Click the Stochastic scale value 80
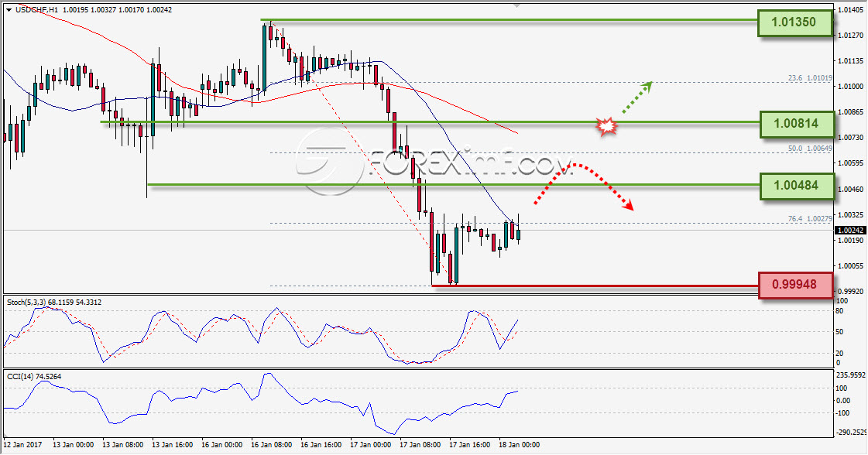Viewport: 868px width, 455px height. tap(840, 311)
